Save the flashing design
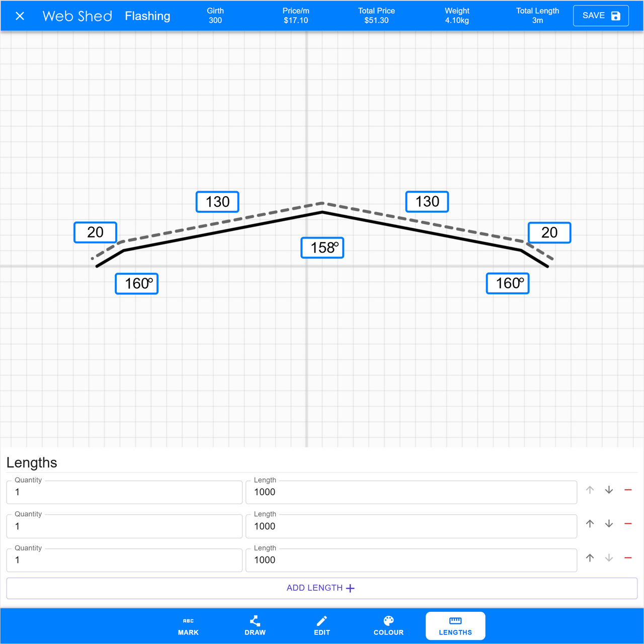 click(x=601, y=16)
